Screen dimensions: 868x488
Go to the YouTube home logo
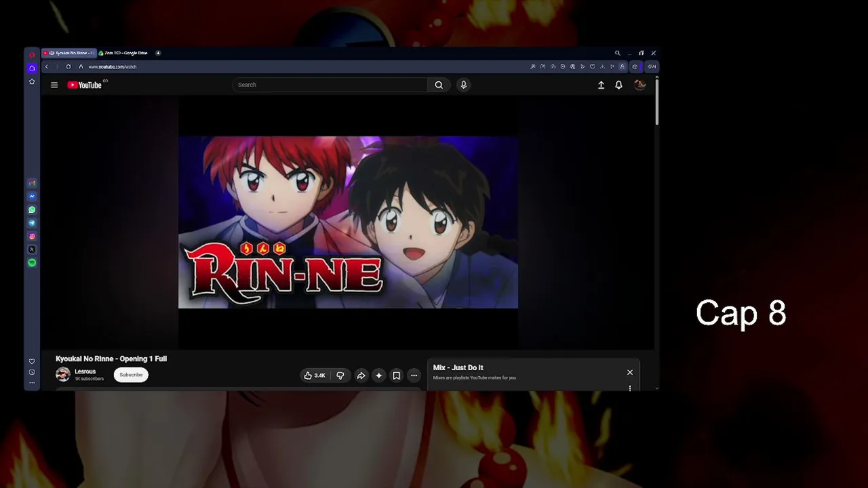tap(85, 85)
